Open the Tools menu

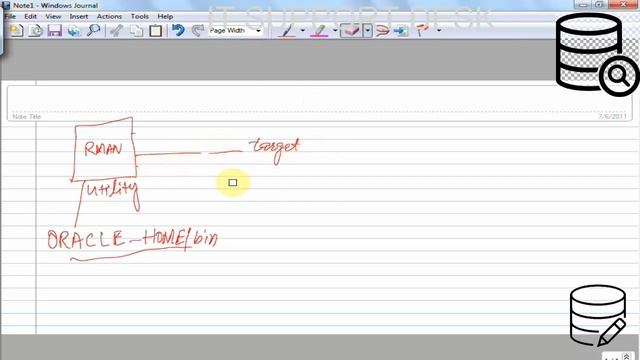[x=140, y=16]
